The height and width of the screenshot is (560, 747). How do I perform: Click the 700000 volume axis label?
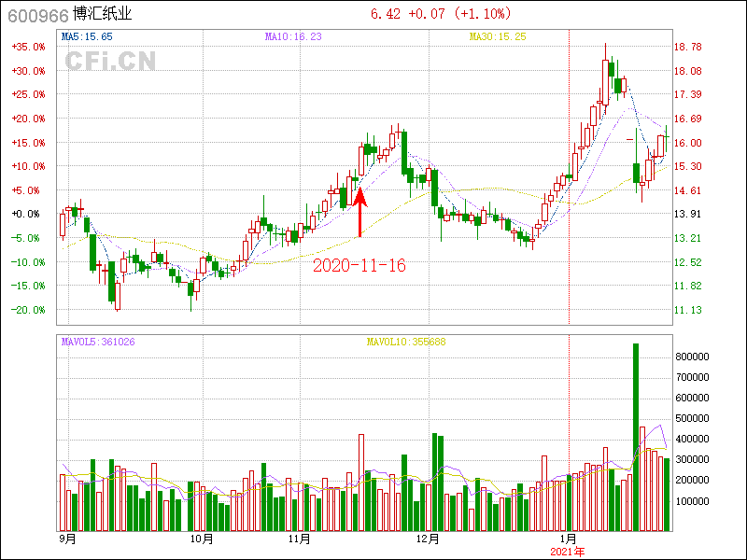coord(692,378)
